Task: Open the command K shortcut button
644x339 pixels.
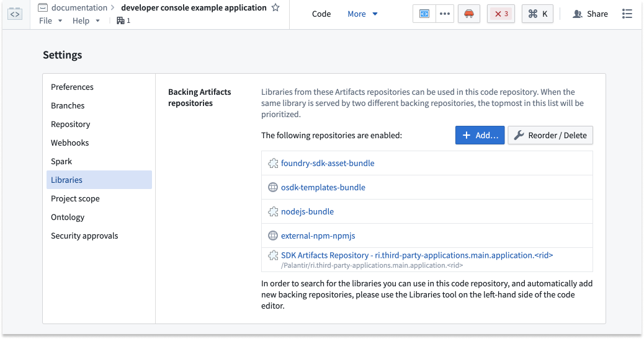Action: click(x=537, y=14)
